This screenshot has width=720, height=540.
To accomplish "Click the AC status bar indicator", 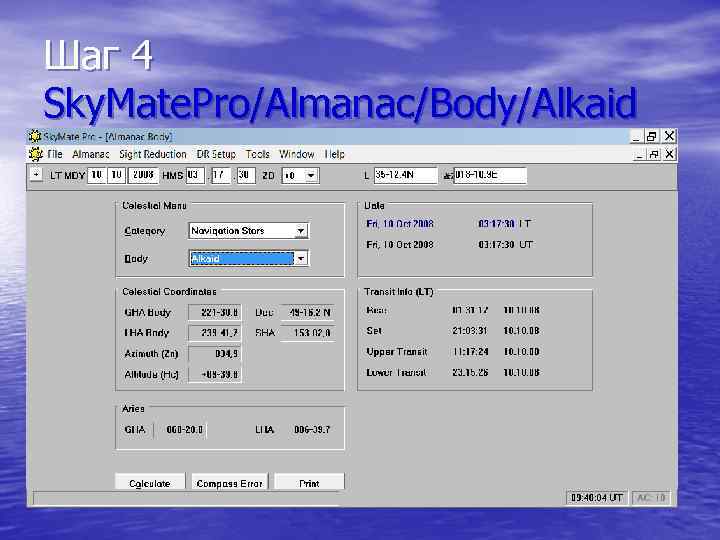I will click(x=652, y=498).
